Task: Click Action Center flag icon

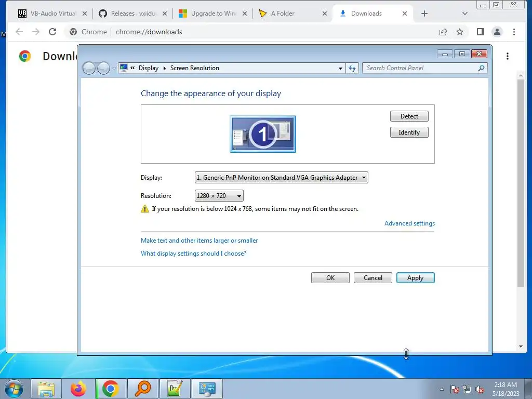Action: (455, 389)
